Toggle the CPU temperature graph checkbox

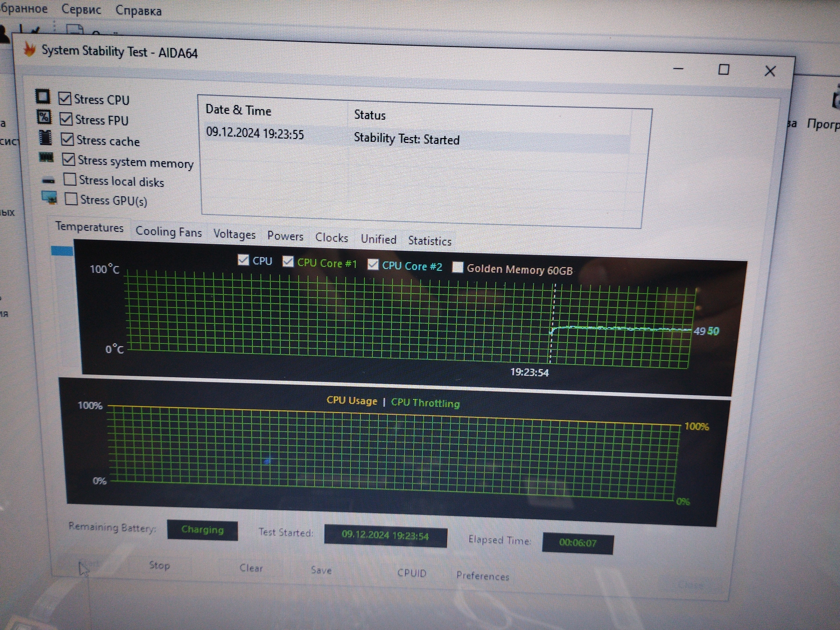point(243,260)
